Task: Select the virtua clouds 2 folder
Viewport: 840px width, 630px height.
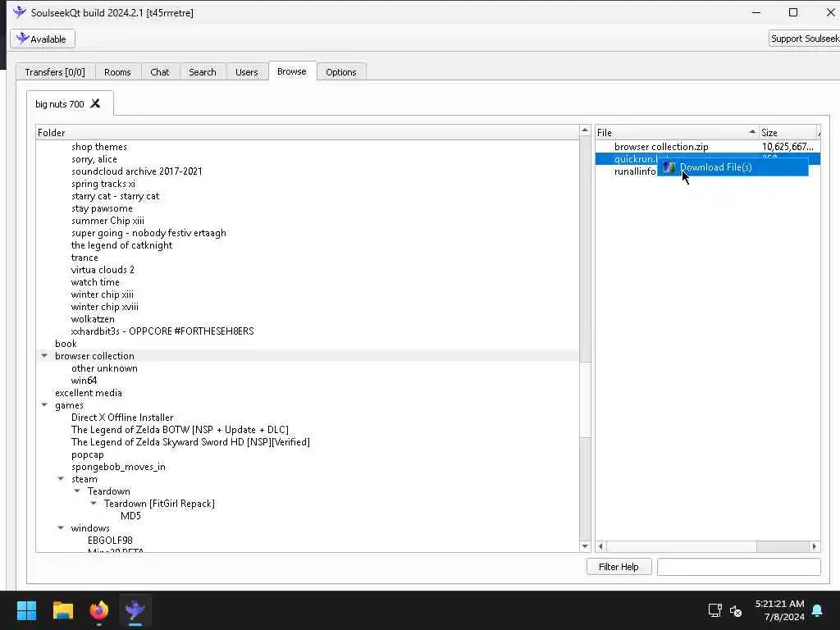Action: 103,270
